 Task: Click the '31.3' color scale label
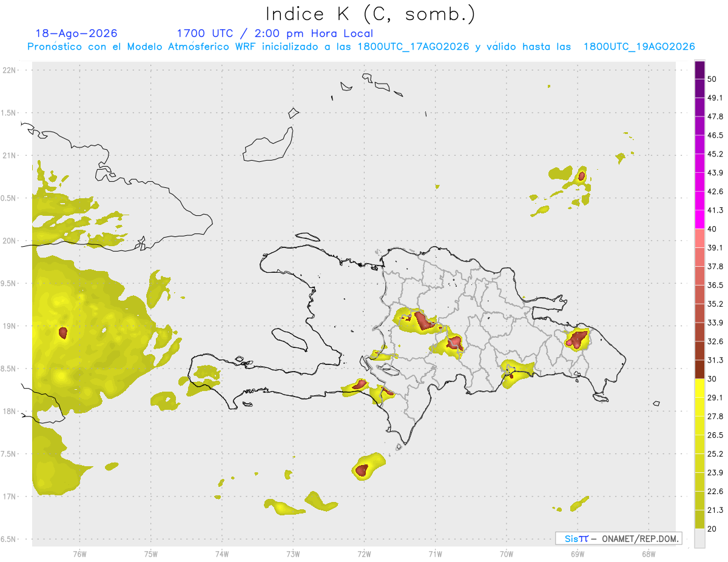pos(715,360)
